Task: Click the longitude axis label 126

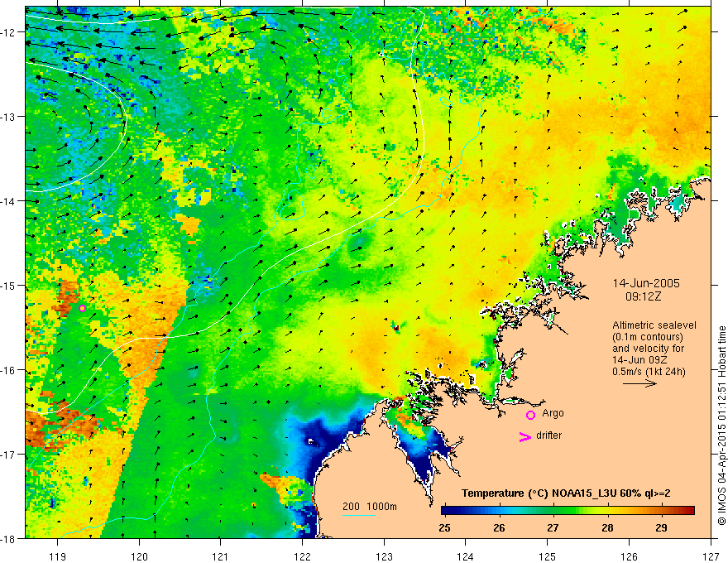Action: pyautogui.click(x=629, y=556)
